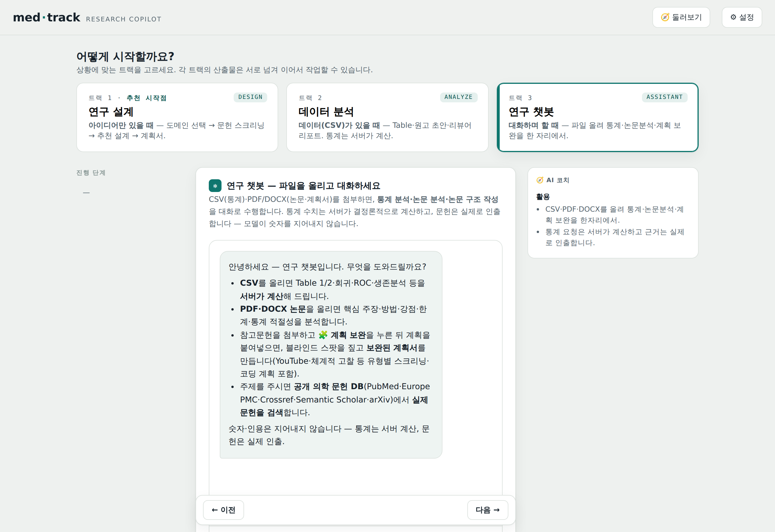Select the 연구 설계 track card
The height and width of the screenshot is (532, 775).
click(177, 117)
